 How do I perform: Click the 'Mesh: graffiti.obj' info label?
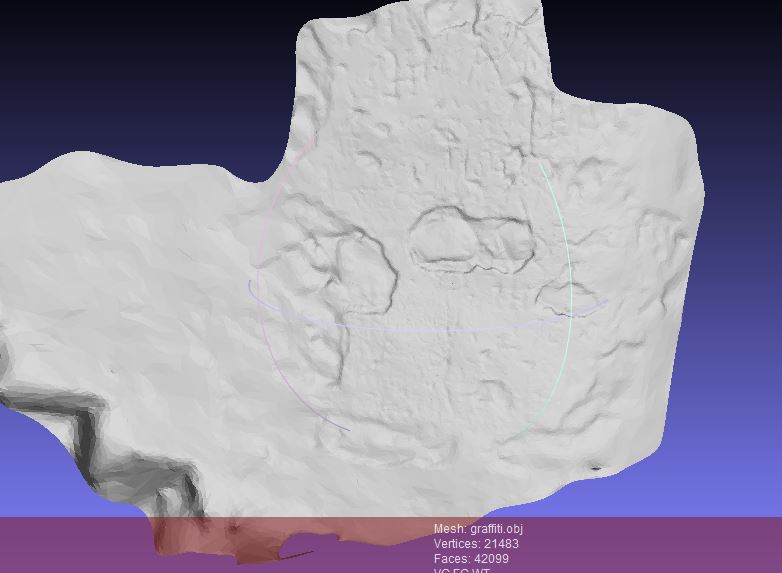478,529
